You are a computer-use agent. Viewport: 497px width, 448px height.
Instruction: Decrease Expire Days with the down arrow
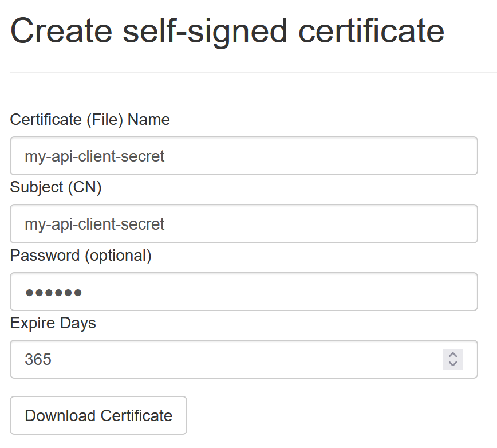[453, 364]
